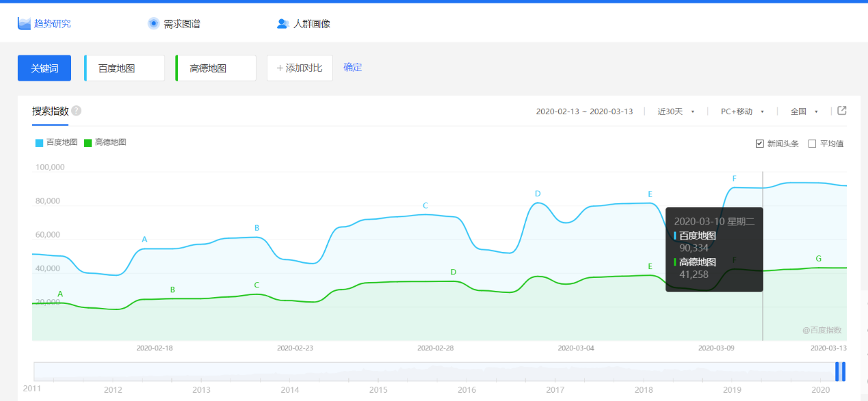
Task: Open the export icon at panel top right
Action: pyautogui.click(x=841, y=110)
